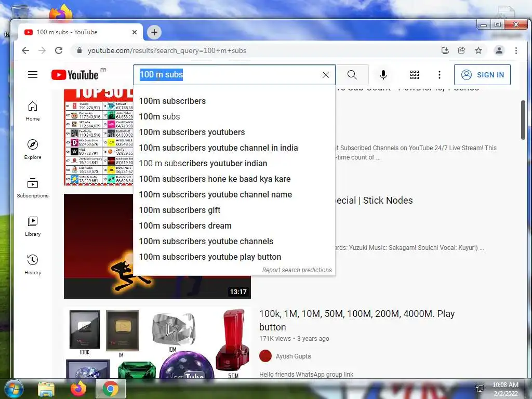Open '100k, 1M, 10M, 50M... Play button' title
The width and height of the screenshot is (532, 399).
click(357, 320)
